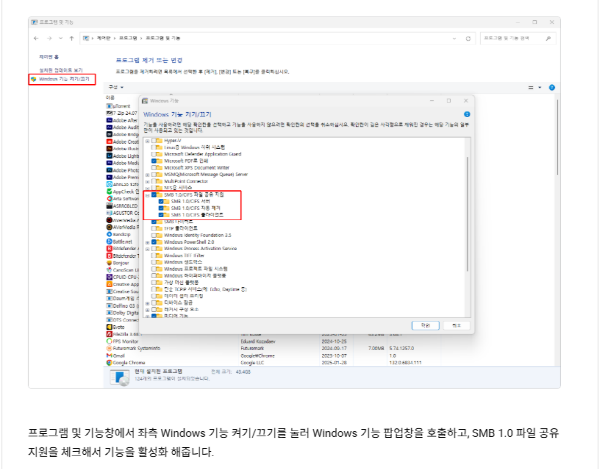Screen dimensions: 600x469
Task: Open the Windows 기능 켜기/끄기 sidebar link
Action: point(64,79)
